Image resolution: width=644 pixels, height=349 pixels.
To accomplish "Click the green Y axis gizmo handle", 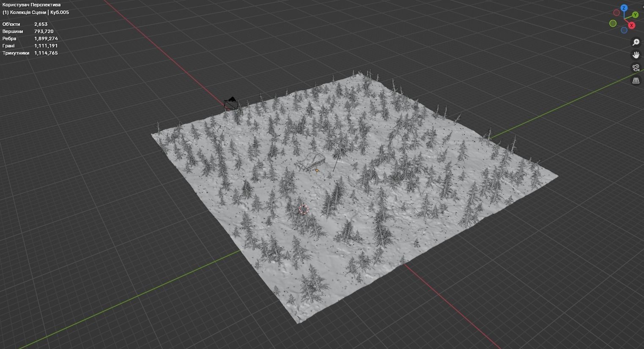I will click(635, 15).
